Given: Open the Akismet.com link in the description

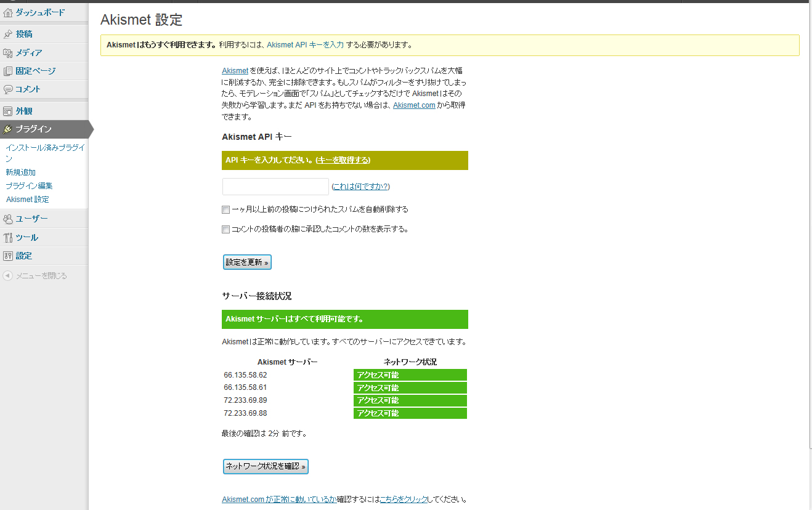Looking at the screenshot, I should click(414, 105).
